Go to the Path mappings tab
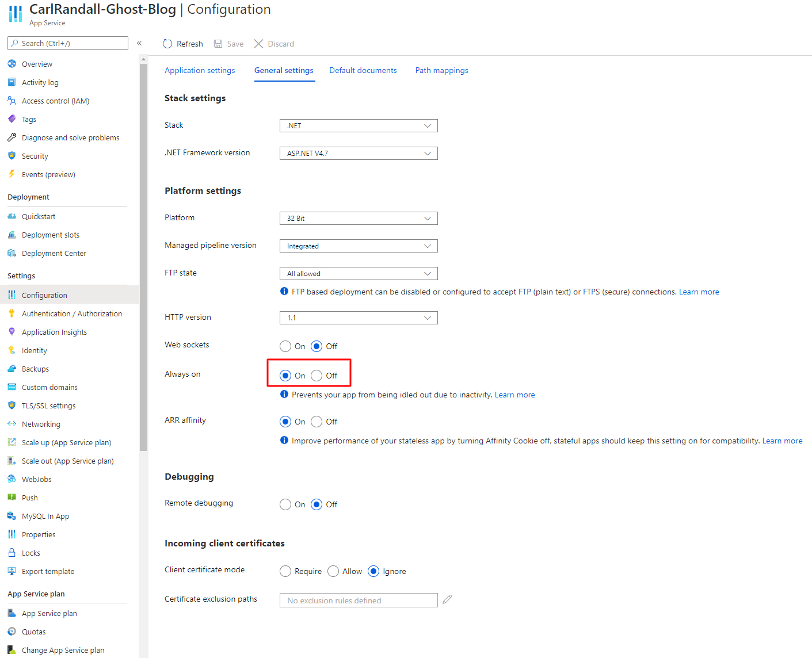The height and width of the screenshot is (658, 812). pyautogui.click(x=442, y=70)
